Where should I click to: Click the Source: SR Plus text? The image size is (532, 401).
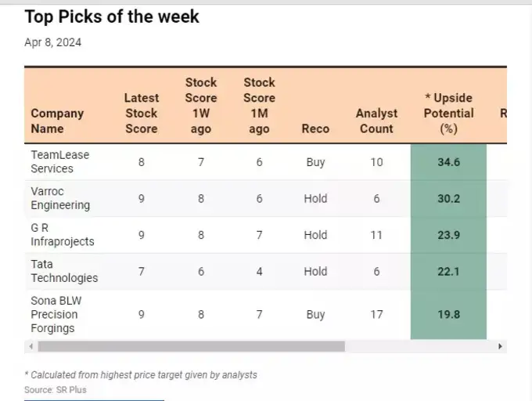(56, 389)
